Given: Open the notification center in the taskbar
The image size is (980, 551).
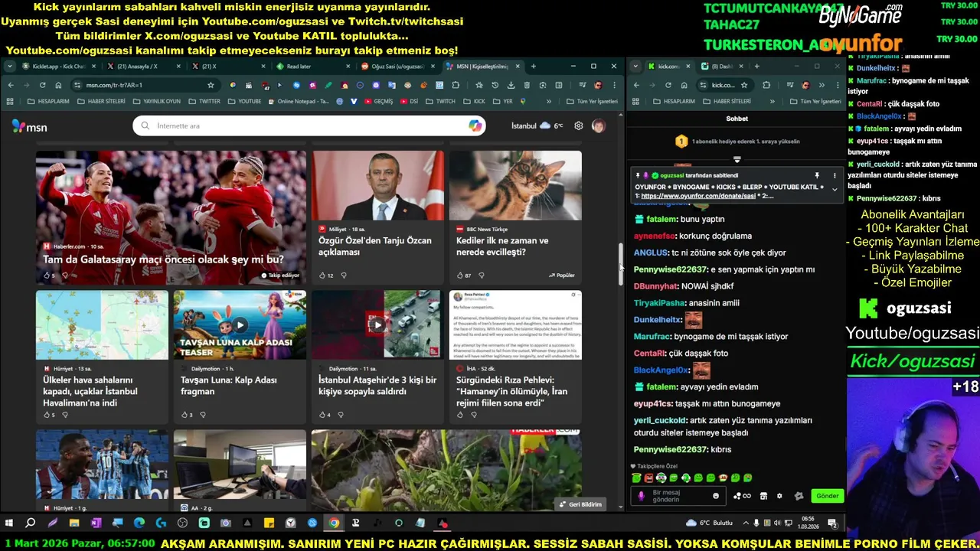Looking at the screenshot, I should 832,523.
